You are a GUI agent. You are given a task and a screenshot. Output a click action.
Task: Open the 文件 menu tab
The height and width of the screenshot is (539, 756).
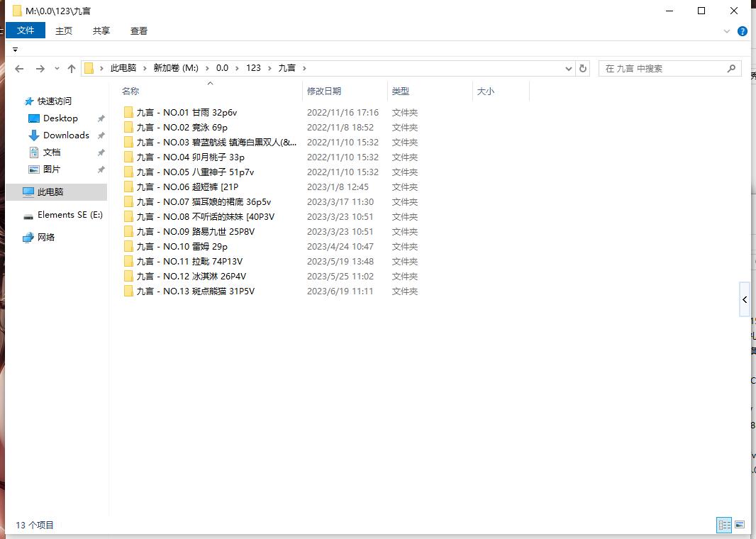(x=26, y=30)
